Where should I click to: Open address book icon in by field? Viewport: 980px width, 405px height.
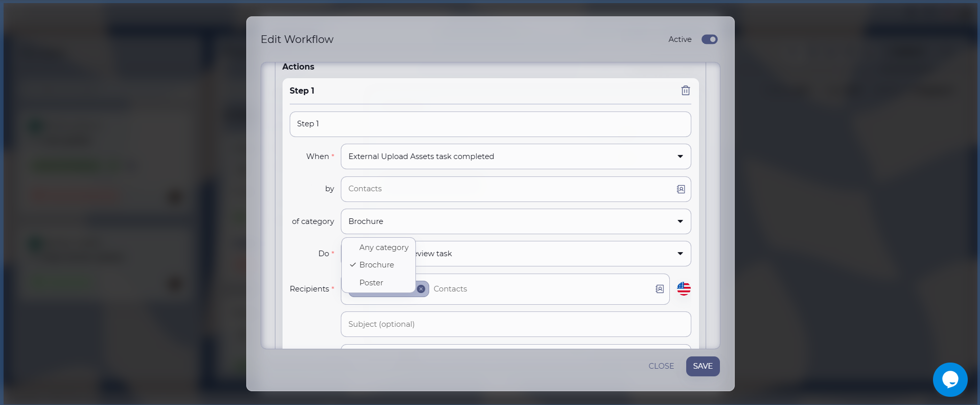pyautogui.click(x=681, y=189)
